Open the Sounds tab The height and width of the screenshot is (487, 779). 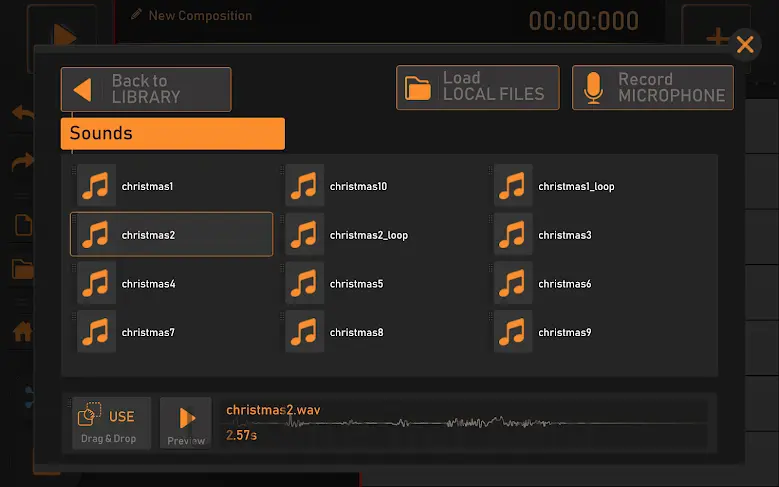(x=172, y=134)
